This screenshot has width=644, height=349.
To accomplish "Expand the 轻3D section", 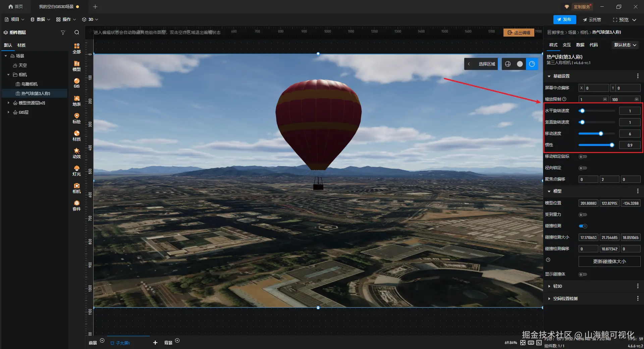I will point(549,286).
